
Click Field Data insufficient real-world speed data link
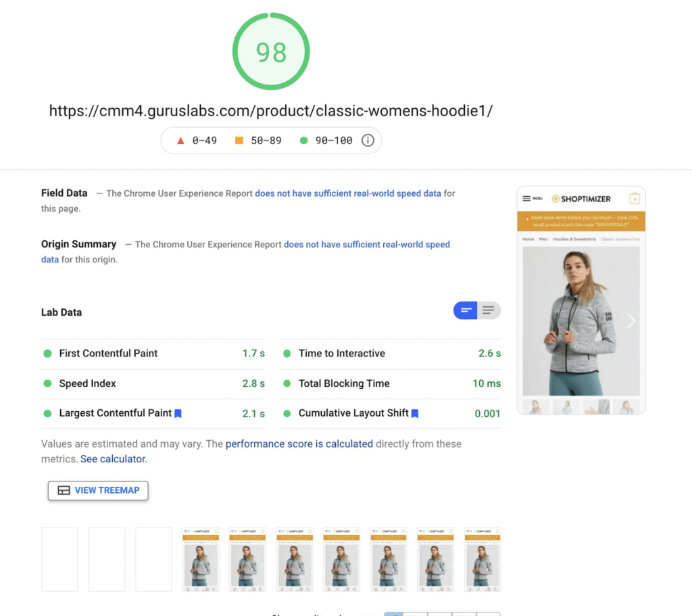point(348,193)
